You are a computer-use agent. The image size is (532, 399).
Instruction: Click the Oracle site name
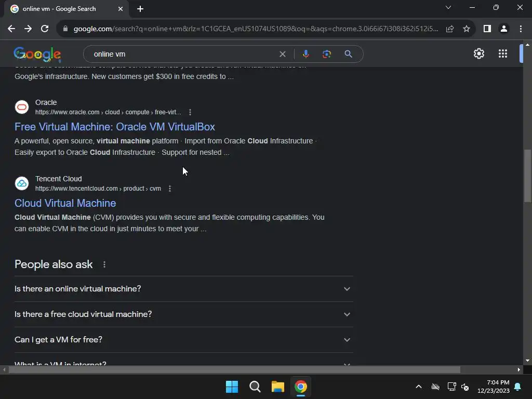pyautogui.click(x=46, y=102)
